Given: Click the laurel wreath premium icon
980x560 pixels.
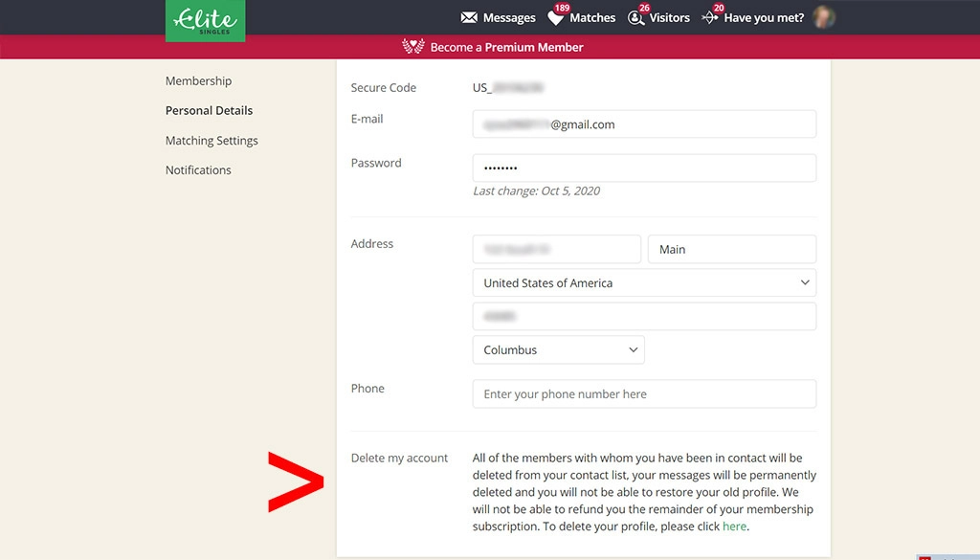Looking at the screenshot, I should [x=413, y=46].
